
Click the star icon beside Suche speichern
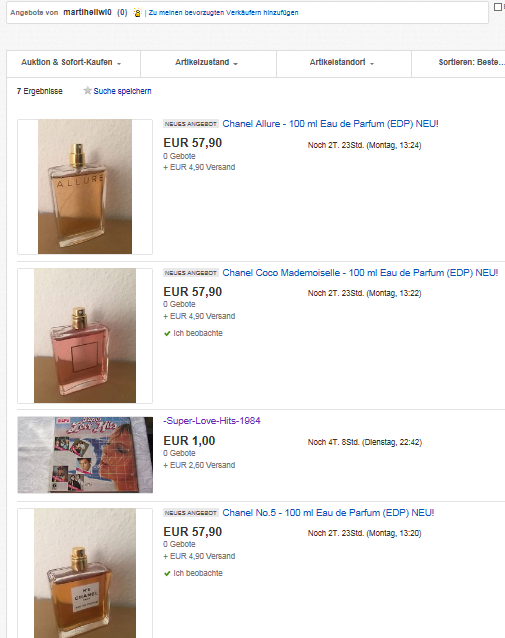coord(87,90)
